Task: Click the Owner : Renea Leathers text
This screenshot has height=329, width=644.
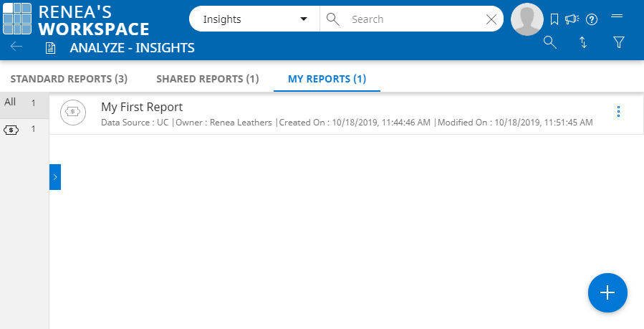Action: [x=224, y=123]
